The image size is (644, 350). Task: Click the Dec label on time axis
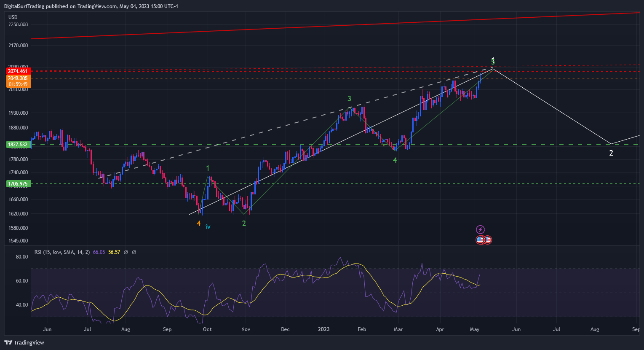pyautogui.click(x=285, y=329)
